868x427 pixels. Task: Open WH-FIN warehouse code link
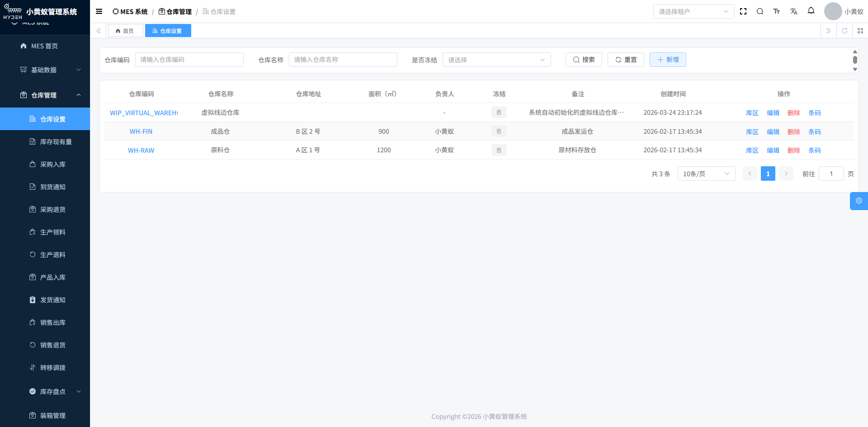coord(141,131)
